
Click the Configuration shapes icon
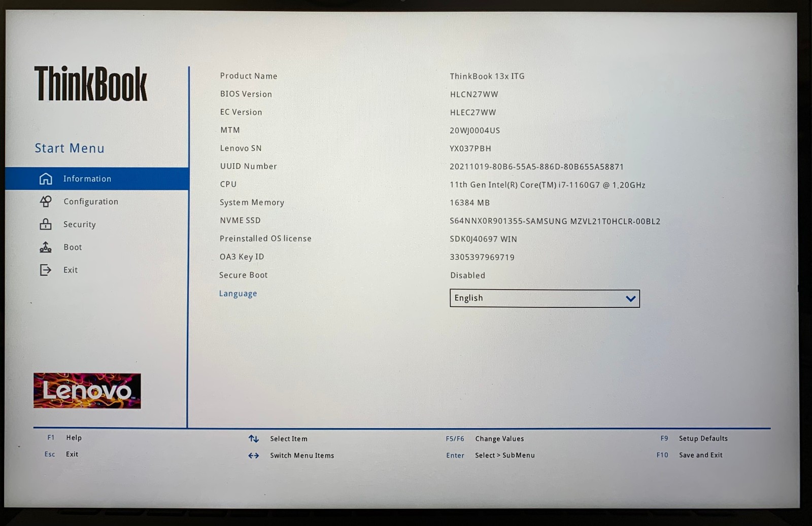tap(46, 201)
